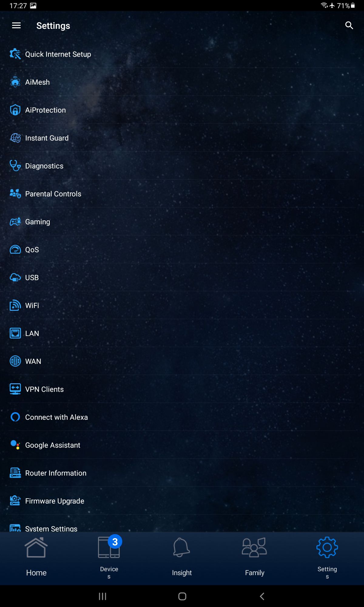
Task: Open Connect with Alexa
Action: coord(182,417)
